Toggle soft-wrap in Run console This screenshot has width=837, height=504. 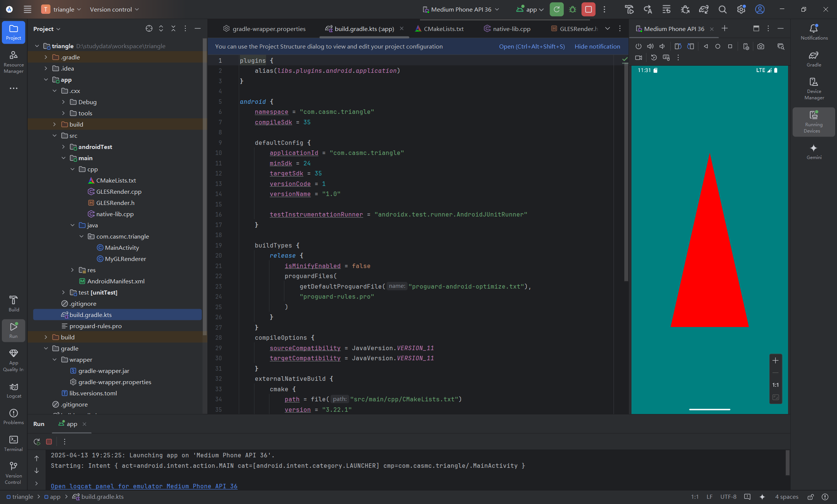pyautogui.click(x=37, y=483)
